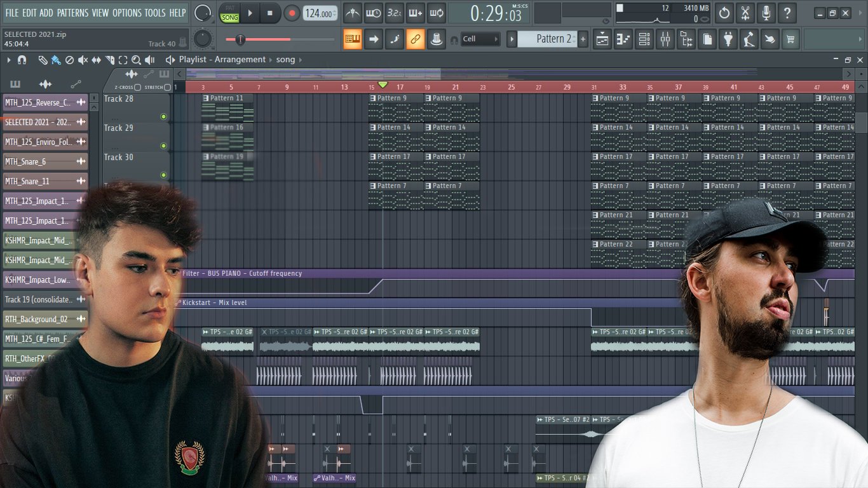Image resolution: width=868 pixels, height=488 pixels.
Task: Click the microphone one-click recording icon
Action: [x=766, y=13]
